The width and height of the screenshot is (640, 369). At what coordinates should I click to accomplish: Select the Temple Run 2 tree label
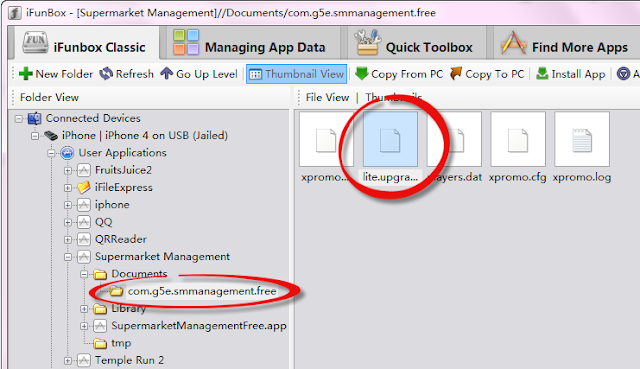[129, 360]
